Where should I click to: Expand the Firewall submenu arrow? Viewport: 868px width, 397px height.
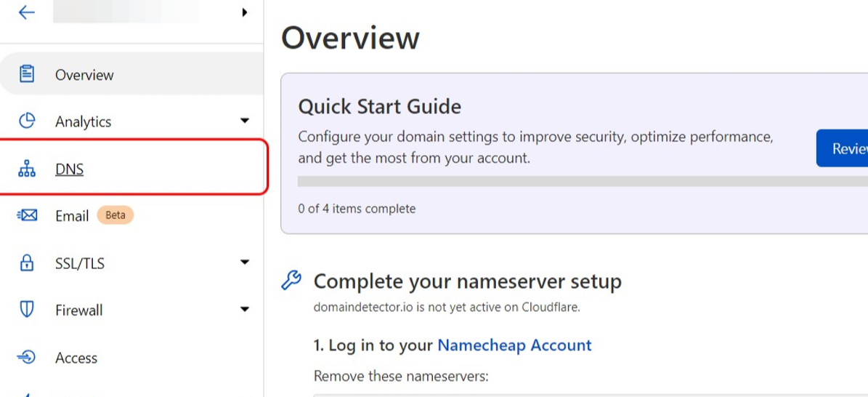[x=245, y=310]
